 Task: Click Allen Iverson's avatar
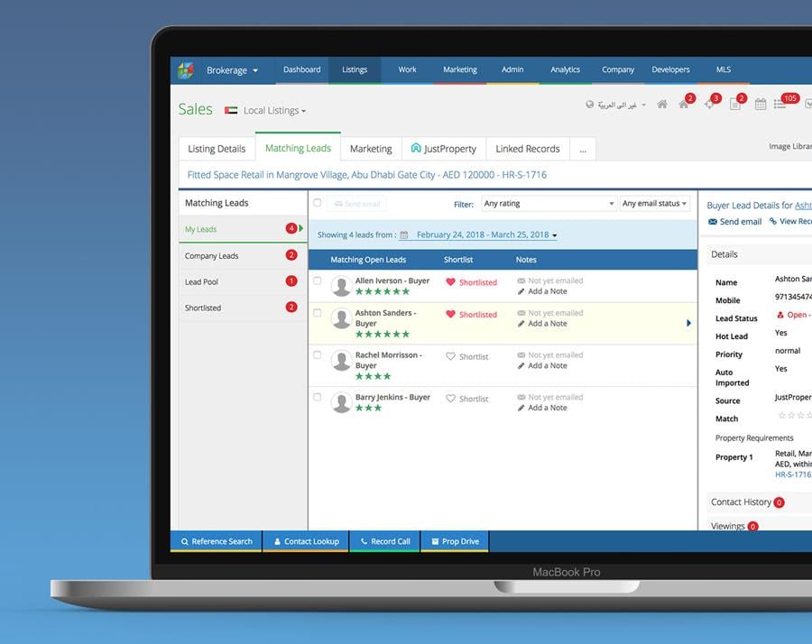341,286
